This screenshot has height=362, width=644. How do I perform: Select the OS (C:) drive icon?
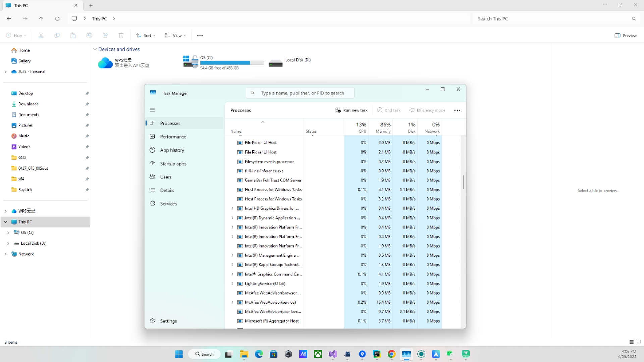(x=191, y=62)
